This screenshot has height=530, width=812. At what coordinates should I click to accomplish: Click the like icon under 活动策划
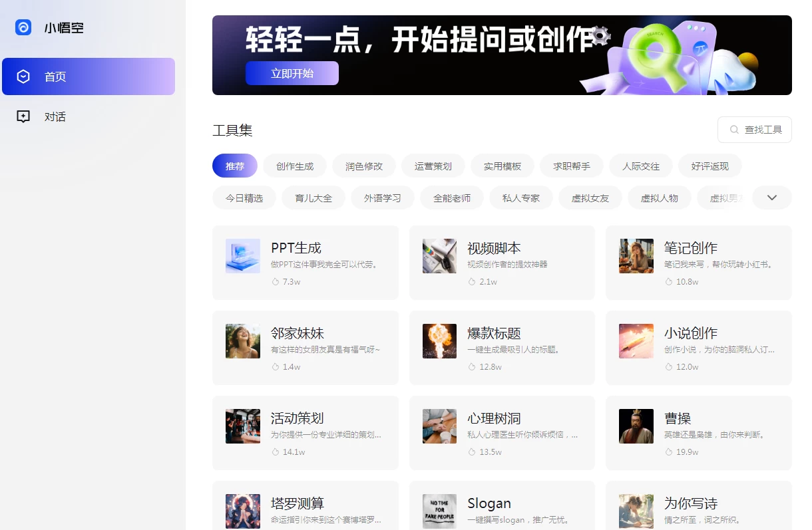(276, 452)
